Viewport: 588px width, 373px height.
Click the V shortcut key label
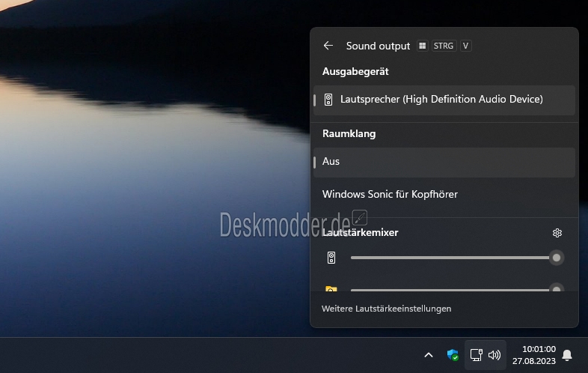coord(466,46)
